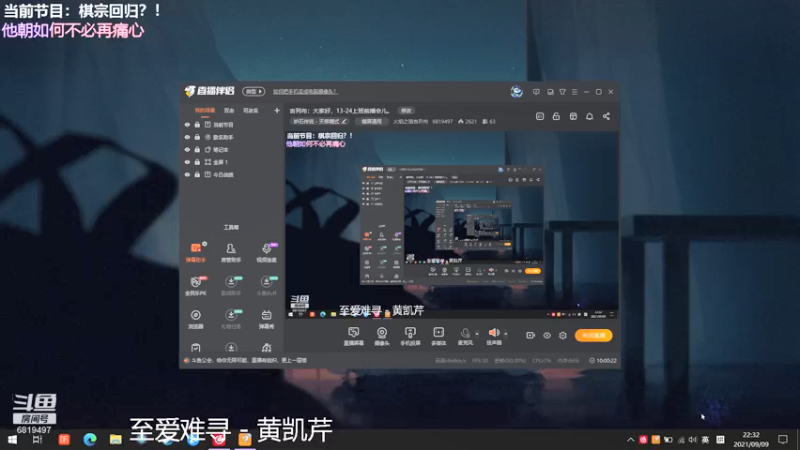This screenshot has height=450, width=800.
Task: Show hidden system tray icons
Action: [x=631, y=439]
